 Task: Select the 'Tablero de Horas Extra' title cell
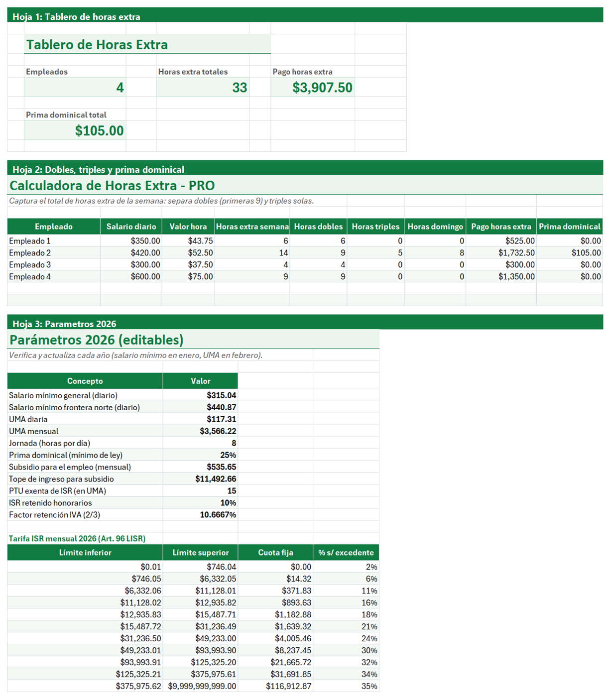point(147,44)
